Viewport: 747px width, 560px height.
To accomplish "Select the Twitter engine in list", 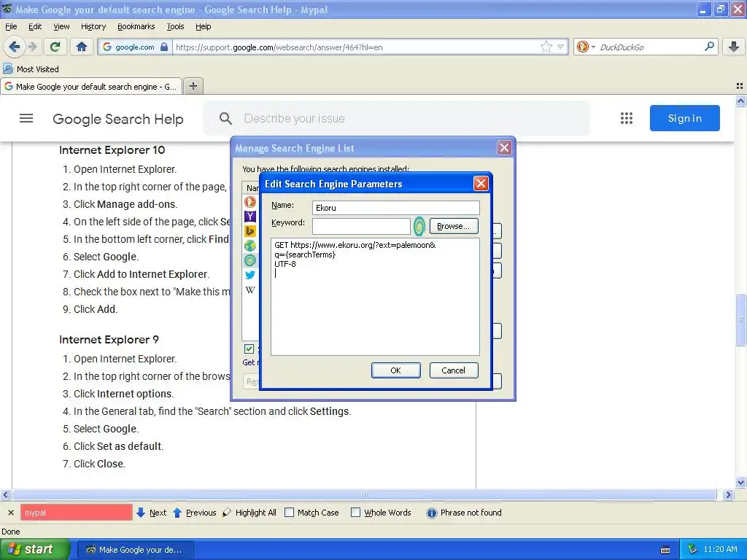I will pyautogui.click(x=250, y=275).
